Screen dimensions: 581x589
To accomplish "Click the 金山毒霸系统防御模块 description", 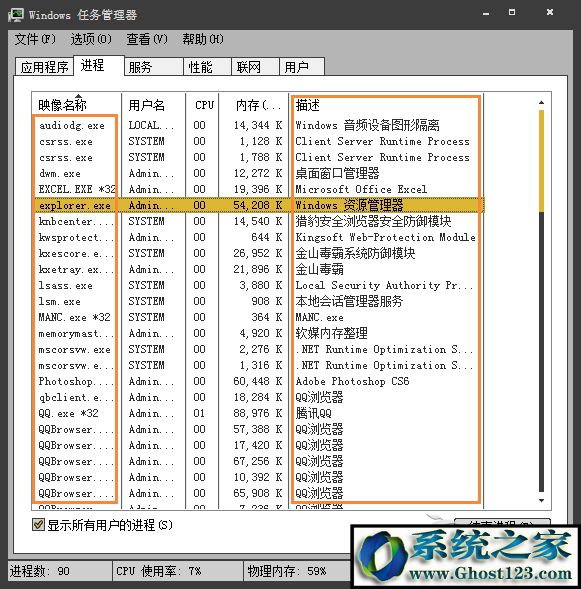I will [x=355, y=254].
